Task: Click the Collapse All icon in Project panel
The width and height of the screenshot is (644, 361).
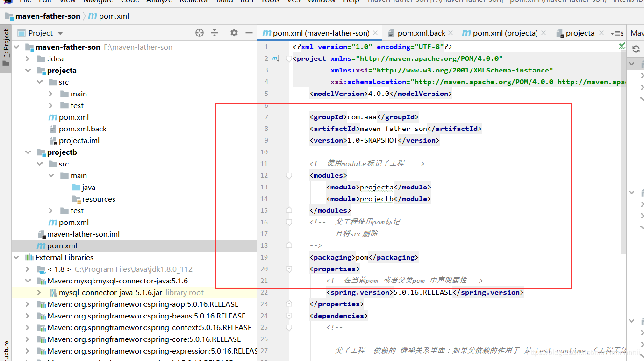Action: [215, 33]
